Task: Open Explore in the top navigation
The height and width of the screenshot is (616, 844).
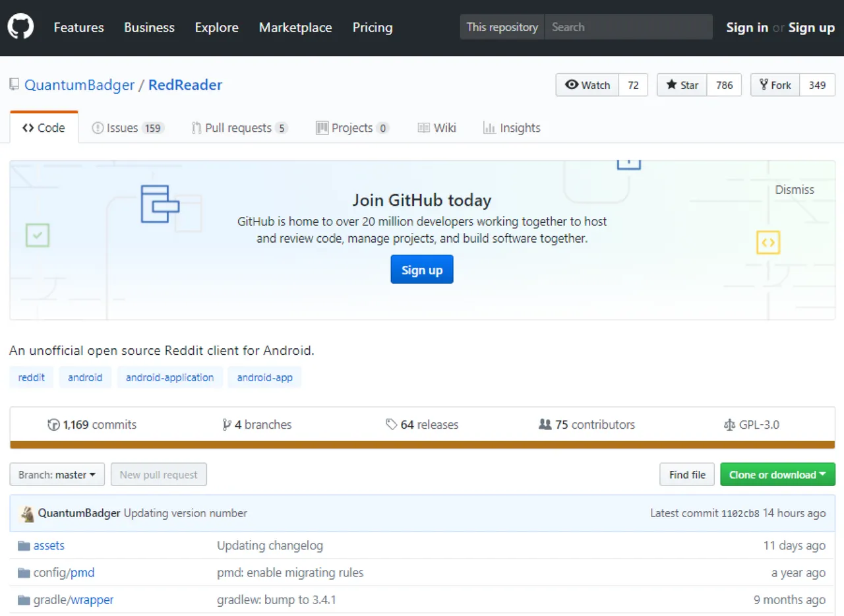Action: coord(217,27)
